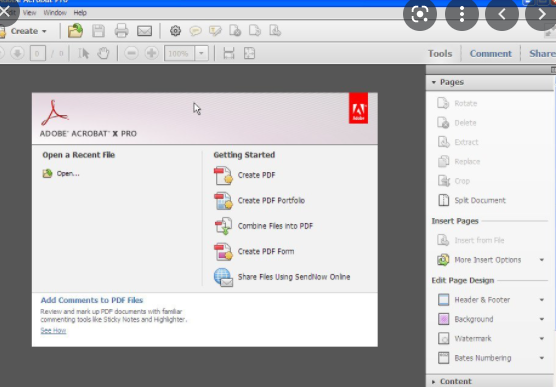The height and width of the screenshot is (387, 556).
Task: Click Create PDF Form
Action: coord(254,251)
